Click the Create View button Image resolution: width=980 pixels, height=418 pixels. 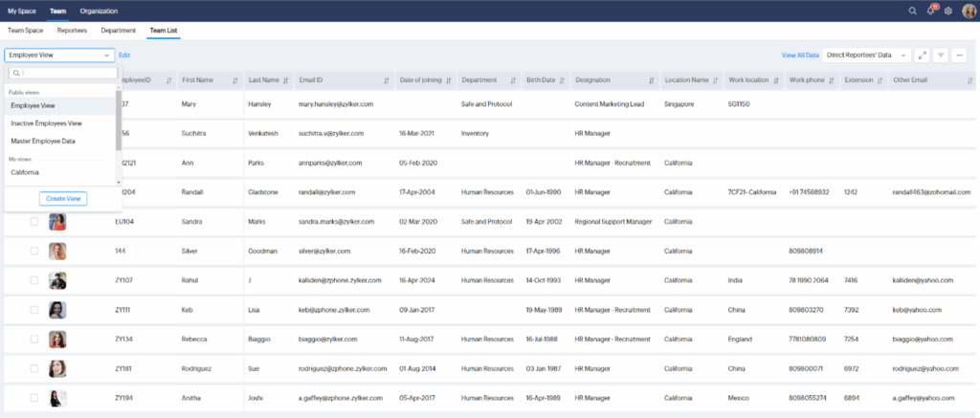pyautogui.click(x=63, y=198)
